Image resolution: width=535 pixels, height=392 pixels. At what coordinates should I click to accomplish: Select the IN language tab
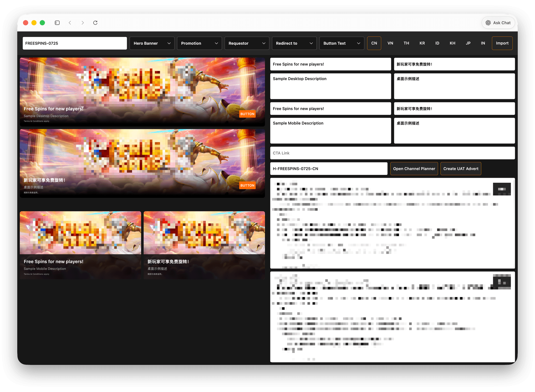pos(483,43)
